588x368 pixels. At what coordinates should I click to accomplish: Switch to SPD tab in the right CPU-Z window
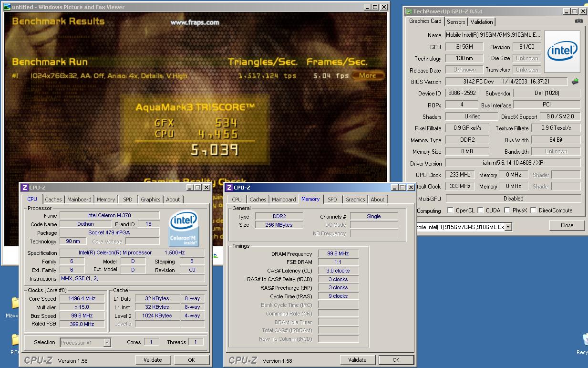(x=332, y=200)
